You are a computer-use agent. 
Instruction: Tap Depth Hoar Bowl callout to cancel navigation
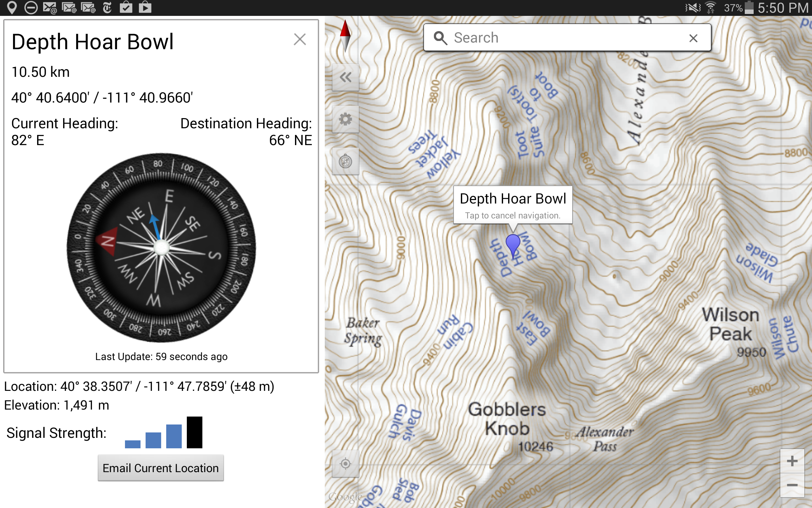513,205
